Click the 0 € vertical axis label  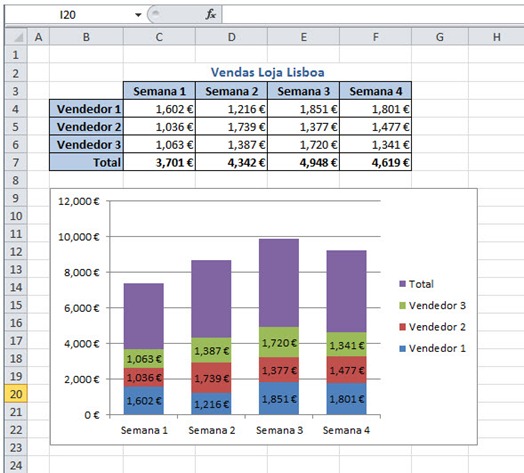92,415
